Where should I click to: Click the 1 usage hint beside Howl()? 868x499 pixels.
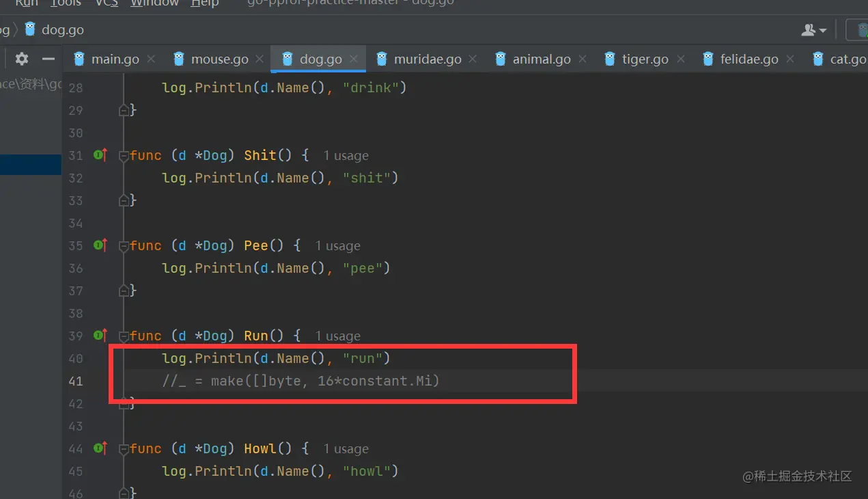(x=346, y=449)
